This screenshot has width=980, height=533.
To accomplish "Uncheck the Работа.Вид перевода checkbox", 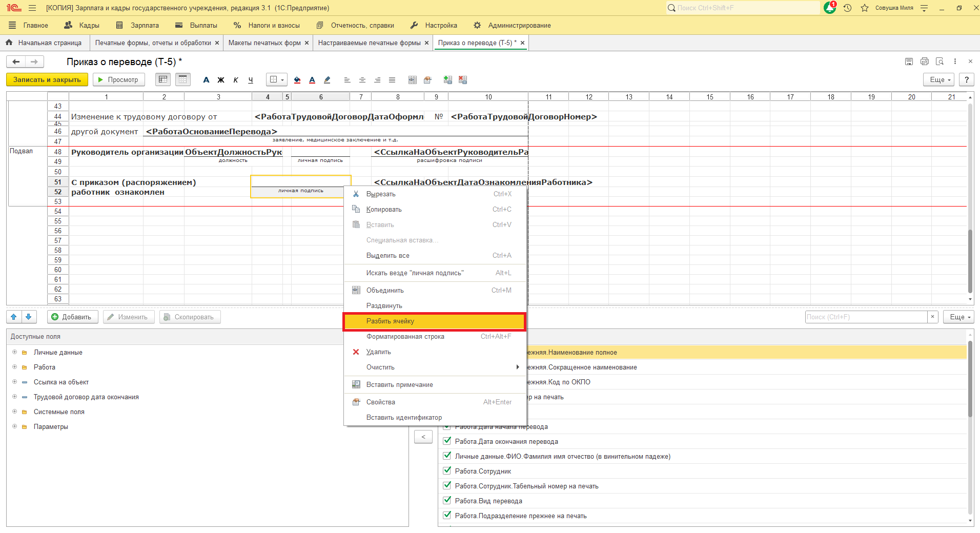I will [x=447, y=500].
